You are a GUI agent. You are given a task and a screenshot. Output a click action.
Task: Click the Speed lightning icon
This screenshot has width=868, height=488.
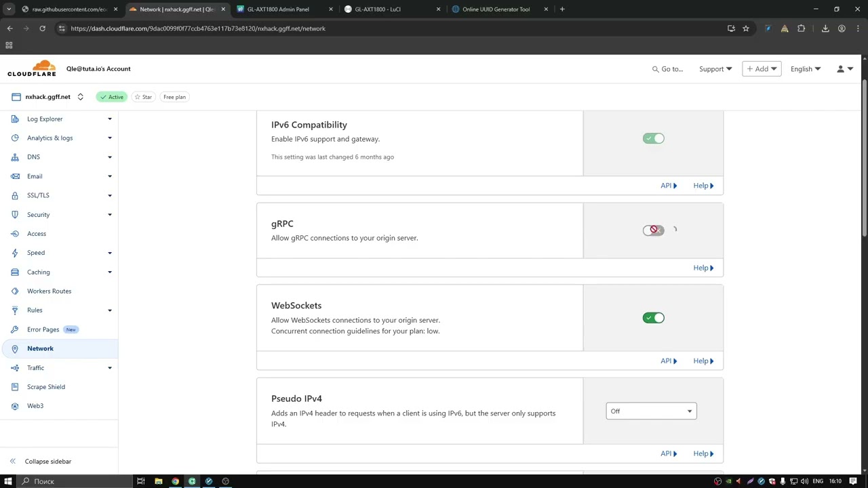(x=15, y=253)
